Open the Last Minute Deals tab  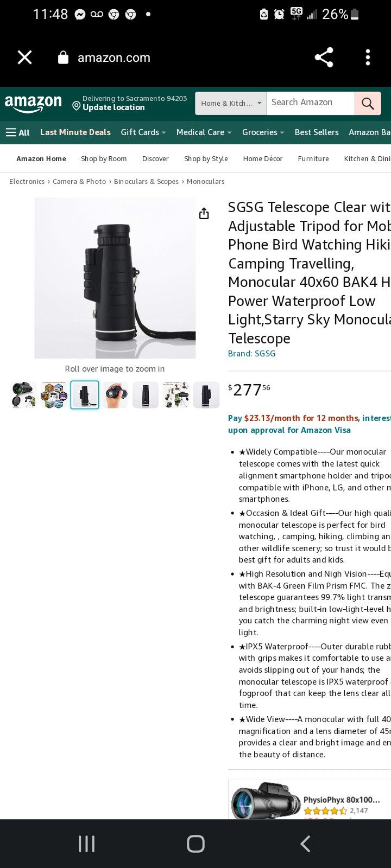(x=75, y=132)
